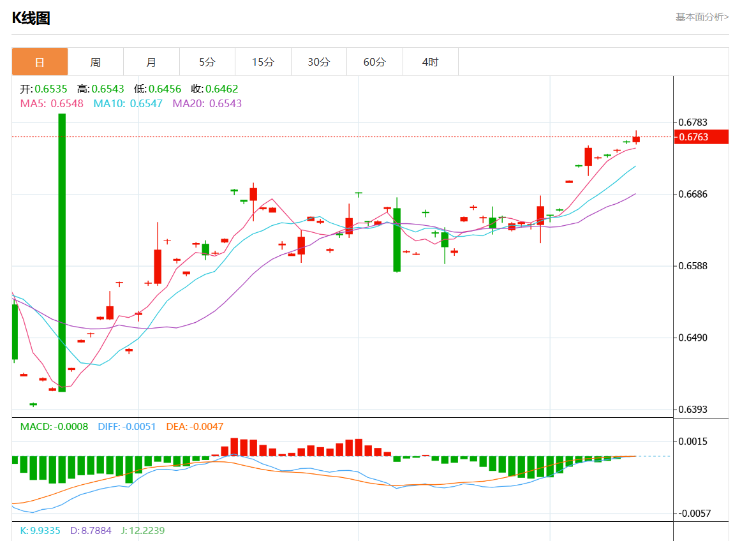Image resolution: width=756 pixels, height=541 pixels.
Task: Click the MA10: 0.6547 indicator label
Action: pyautogui.click(x=128, y=103)
